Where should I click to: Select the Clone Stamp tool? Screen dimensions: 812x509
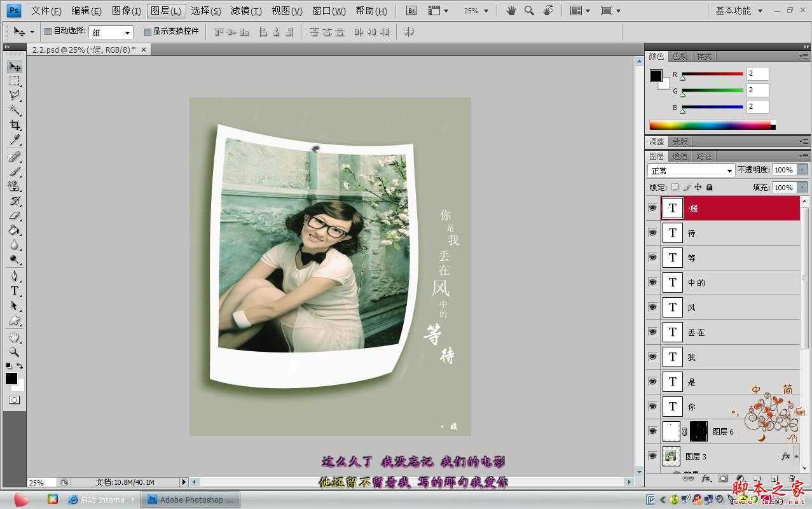(15, 186)
